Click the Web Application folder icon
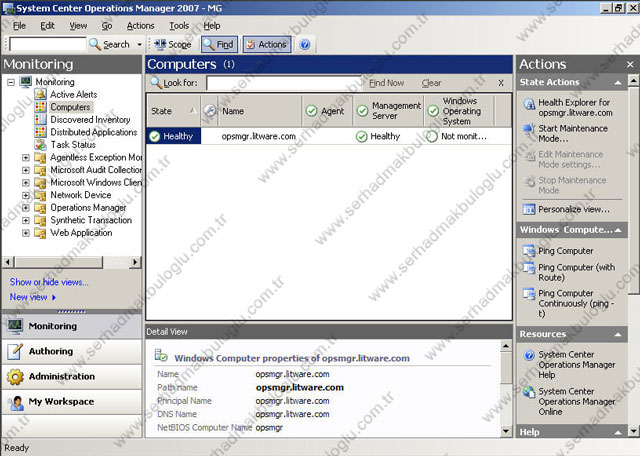Viewport: 640px width, 456px height. (40, 233)
